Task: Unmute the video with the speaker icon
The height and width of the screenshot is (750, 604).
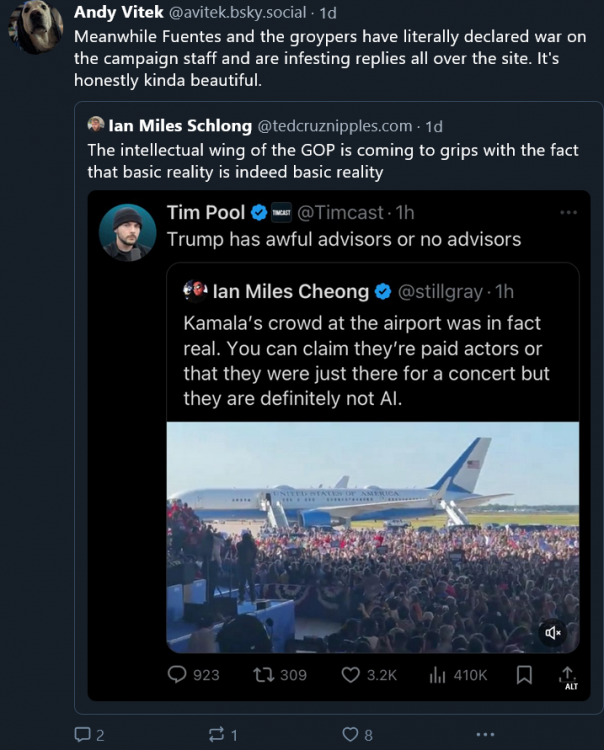Action: 553,632
